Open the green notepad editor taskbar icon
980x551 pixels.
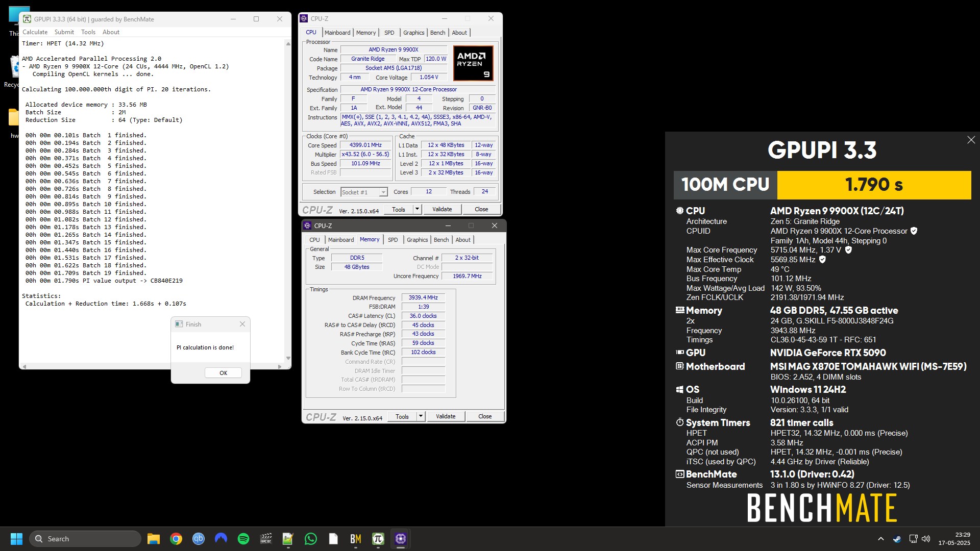[x=288, y=539]
